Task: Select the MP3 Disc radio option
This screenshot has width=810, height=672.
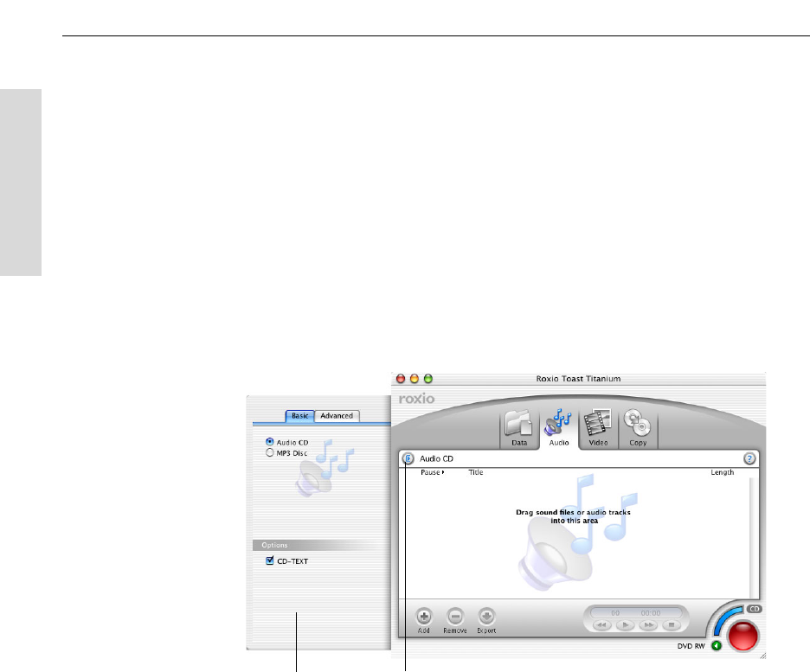Action: 270,452
